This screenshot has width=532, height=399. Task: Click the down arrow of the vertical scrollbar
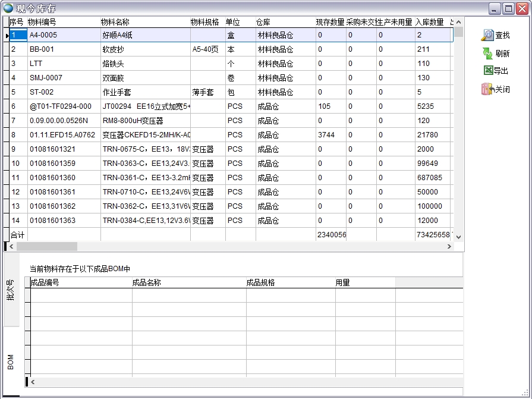point(458,237)
